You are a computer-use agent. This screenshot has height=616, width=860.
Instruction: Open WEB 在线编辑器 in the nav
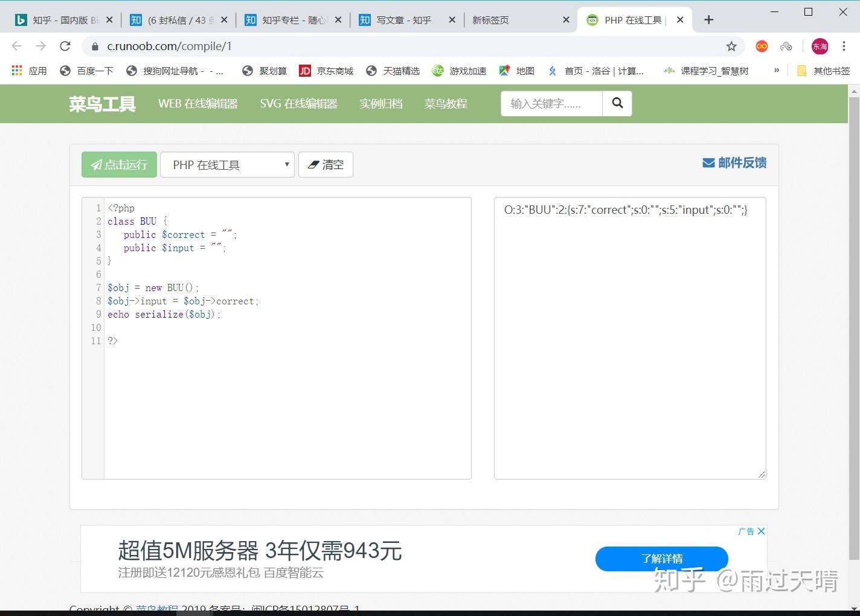(198, 103)
